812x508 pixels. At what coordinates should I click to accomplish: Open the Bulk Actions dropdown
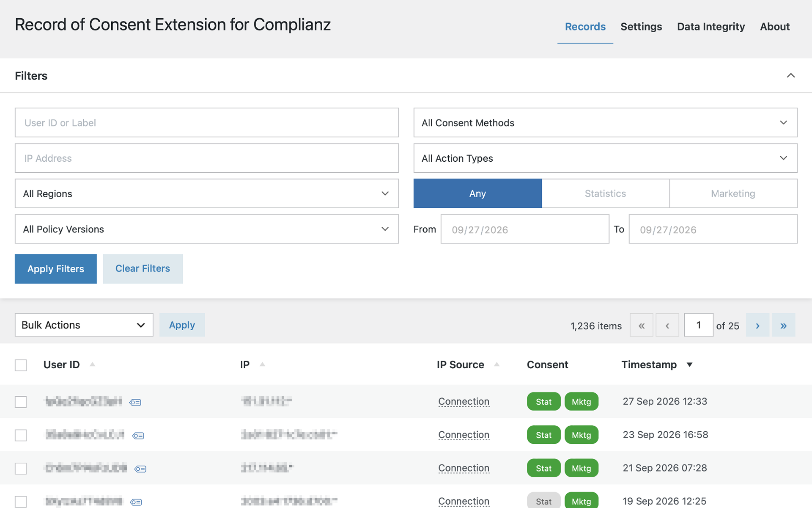[x=84, y=325]
